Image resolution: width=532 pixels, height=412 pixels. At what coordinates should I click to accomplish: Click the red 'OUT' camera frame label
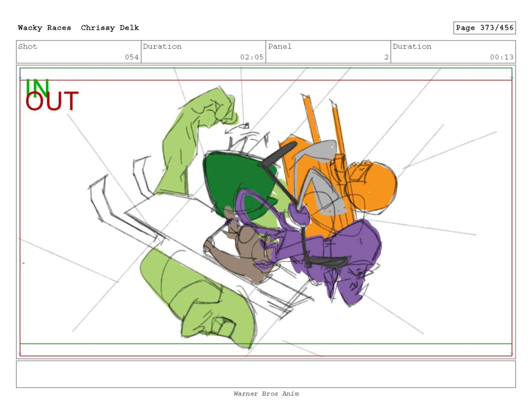pyautogui.click(x=52, y=101)
